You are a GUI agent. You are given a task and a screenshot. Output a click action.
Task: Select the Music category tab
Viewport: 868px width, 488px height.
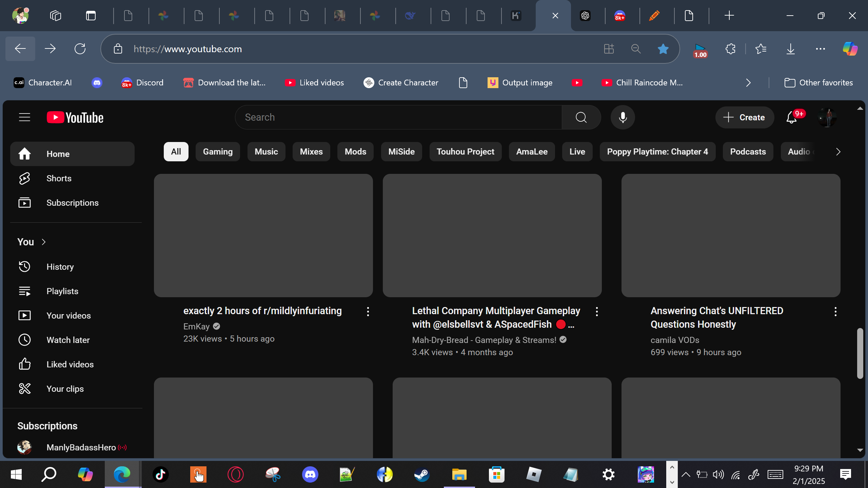[x=266, y=151]
